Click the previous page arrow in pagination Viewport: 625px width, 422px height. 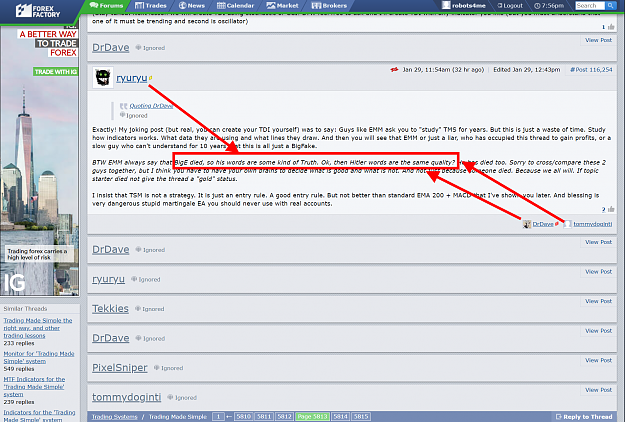point(229,417)
